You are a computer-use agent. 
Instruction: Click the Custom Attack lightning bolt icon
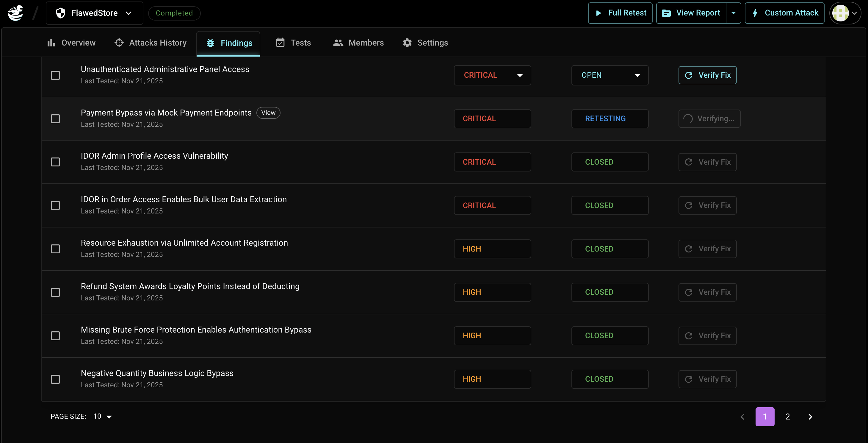point(755,13)
